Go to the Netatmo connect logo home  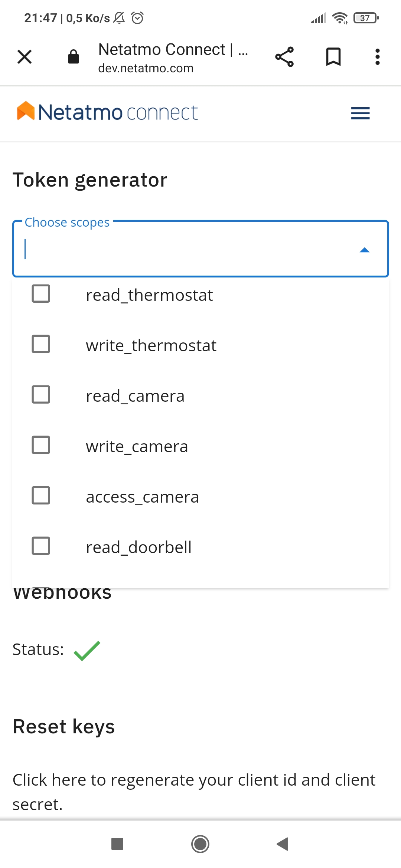pyautogui.click(x=107, y=112)
